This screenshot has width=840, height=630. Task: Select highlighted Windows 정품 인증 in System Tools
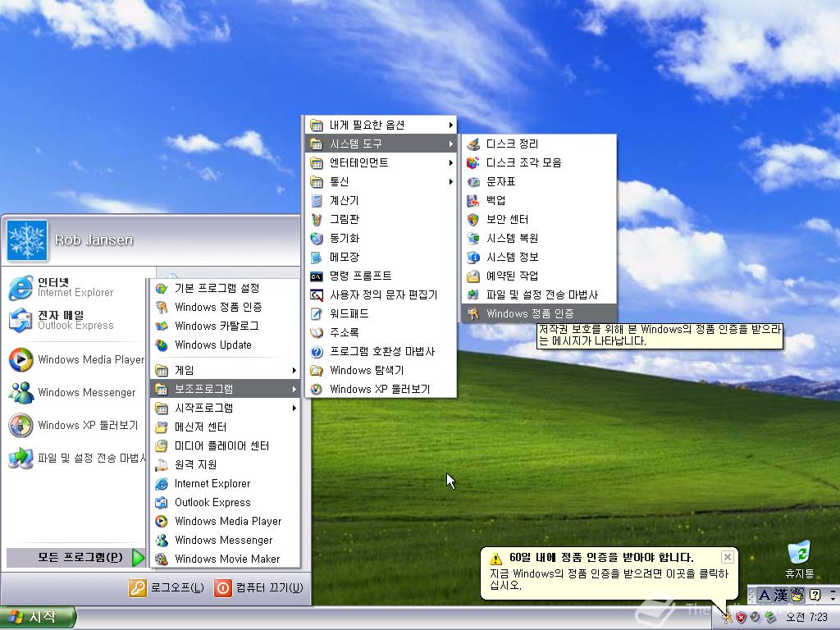click(539, 313)
